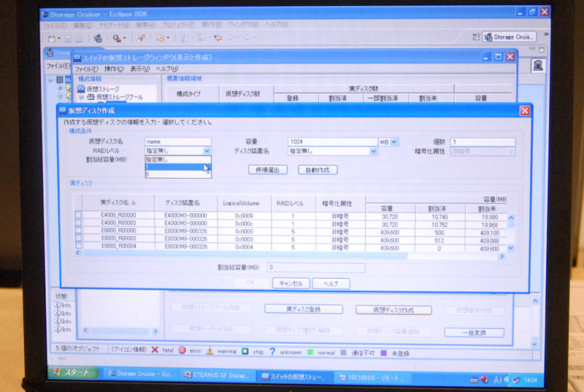Click the fatal red X legend icon

coord(155,350)
